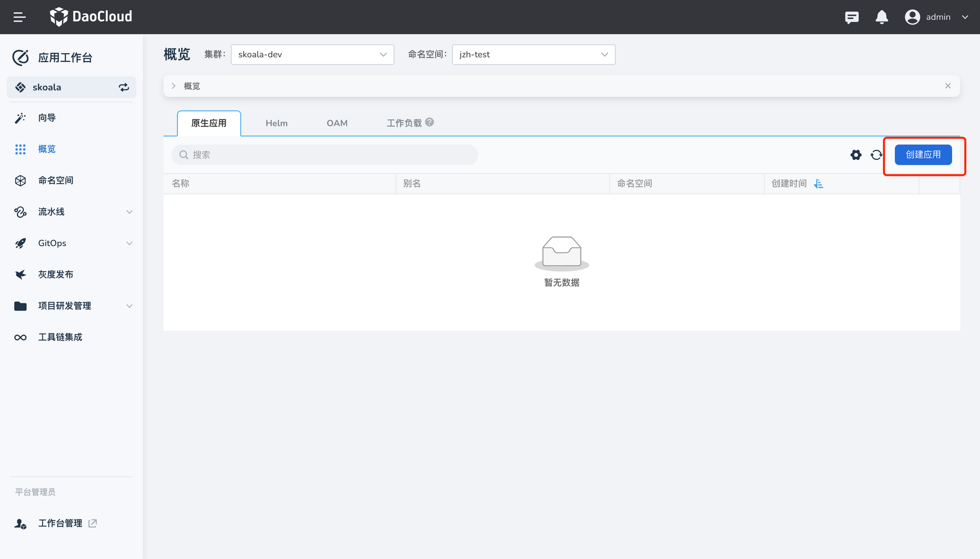Click the 创建应用 button
The height and width of the screenshot is (559, 980).
(x=923, y=155)
